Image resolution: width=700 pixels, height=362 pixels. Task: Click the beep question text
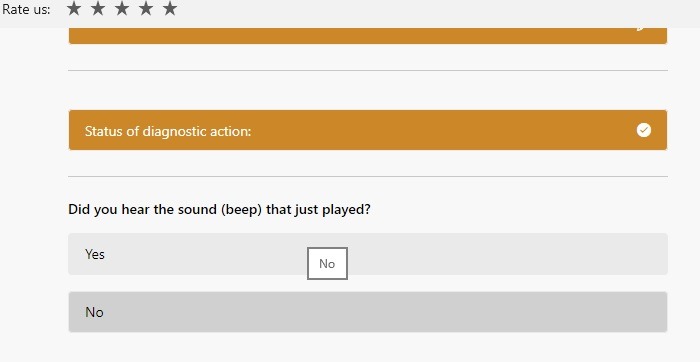pos(219,209)
